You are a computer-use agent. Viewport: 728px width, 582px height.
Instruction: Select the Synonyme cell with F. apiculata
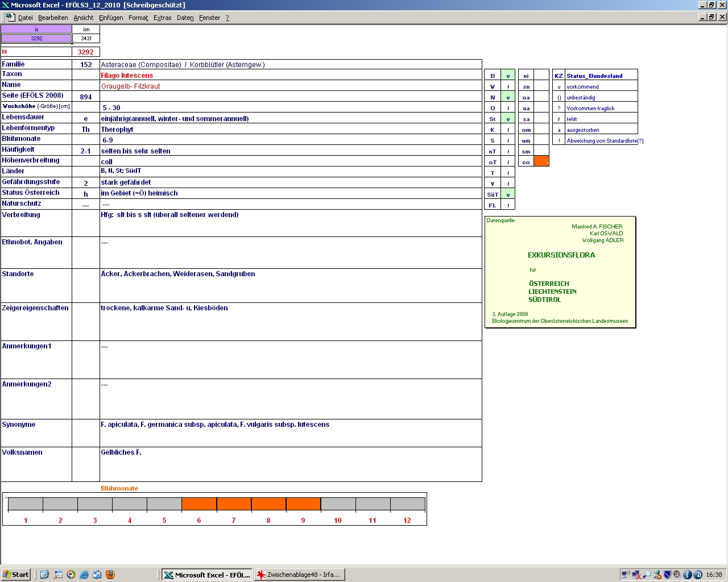point(291,433)
